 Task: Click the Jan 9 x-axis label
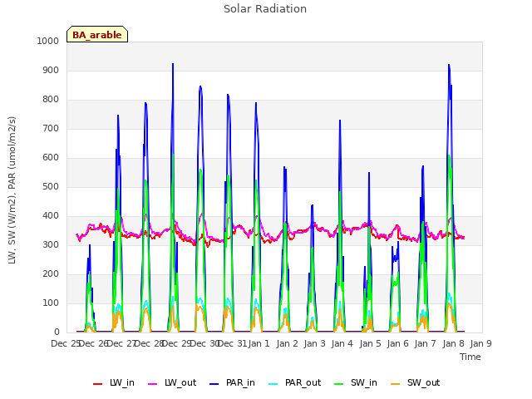click(x=480, y=343)
